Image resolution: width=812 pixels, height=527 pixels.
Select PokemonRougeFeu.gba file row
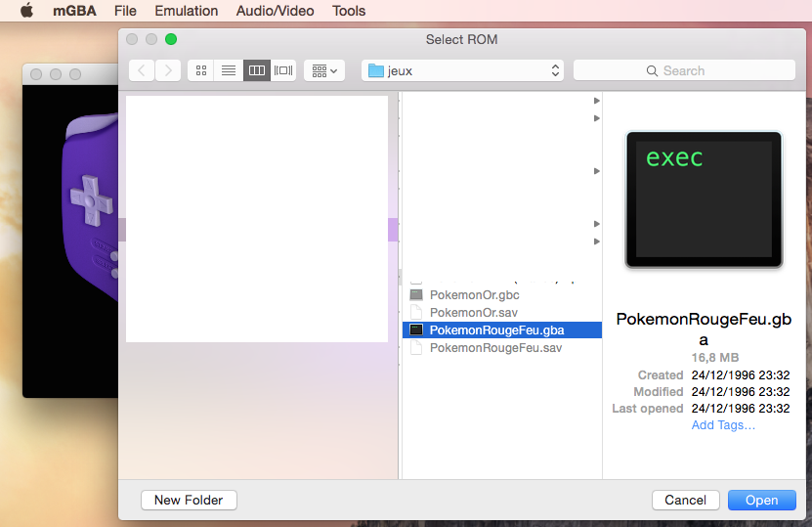click(502, 330)
